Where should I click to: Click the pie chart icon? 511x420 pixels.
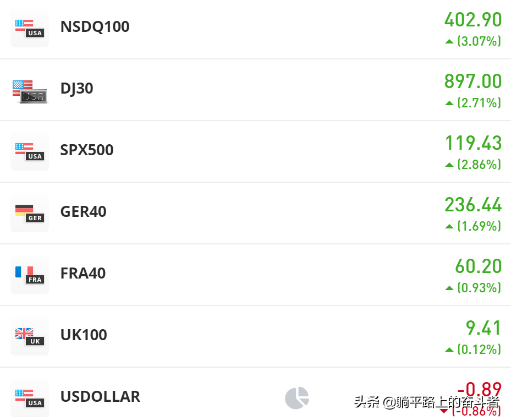coord(297,397)
